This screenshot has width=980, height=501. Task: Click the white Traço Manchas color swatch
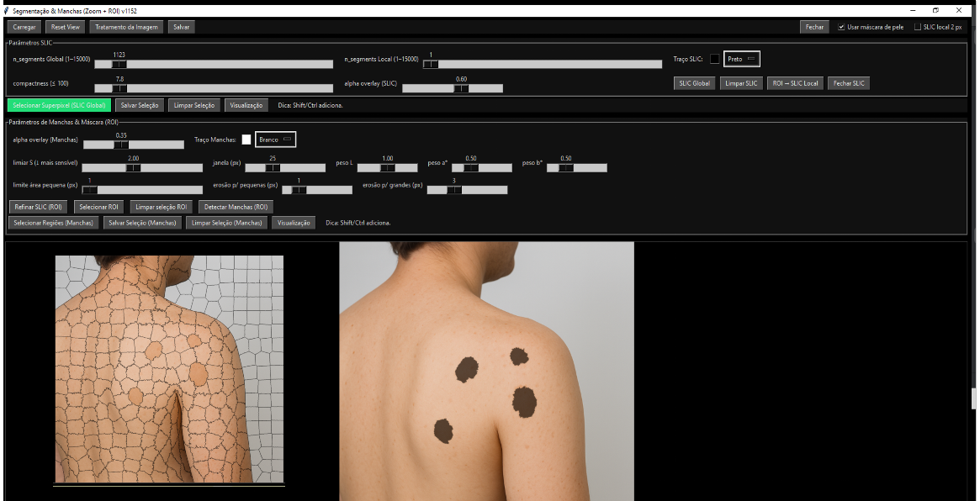(246, 140)
